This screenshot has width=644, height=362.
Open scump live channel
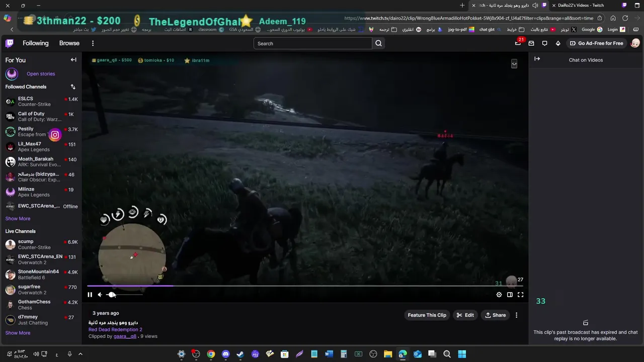coord(41,244)
